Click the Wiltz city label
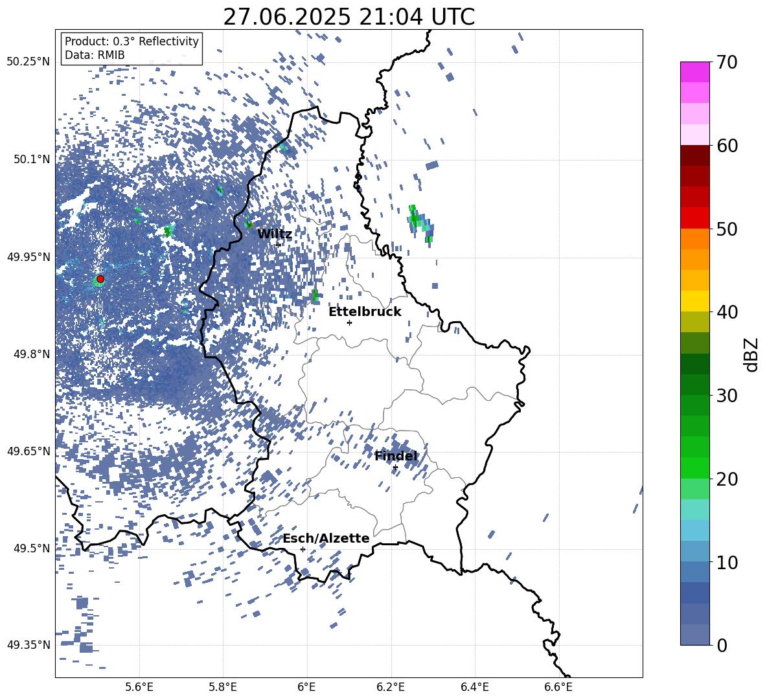Screen dimensions: 767x700 pos(275,234)
